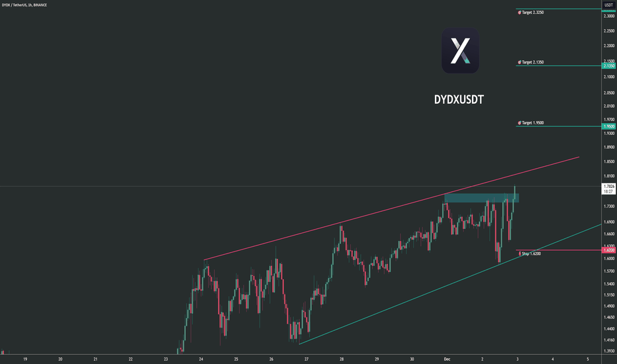Image resolution: width=617 pixels, height=364 pixels.
Task: Select the 1.9500 green price label
Action: click(x=609, y=126)
